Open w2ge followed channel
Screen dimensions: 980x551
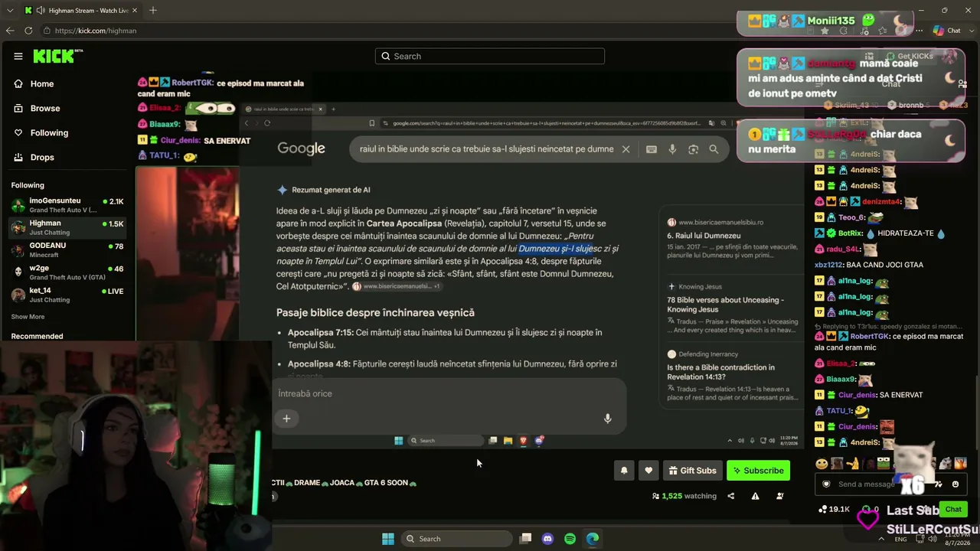pos(67,272)
